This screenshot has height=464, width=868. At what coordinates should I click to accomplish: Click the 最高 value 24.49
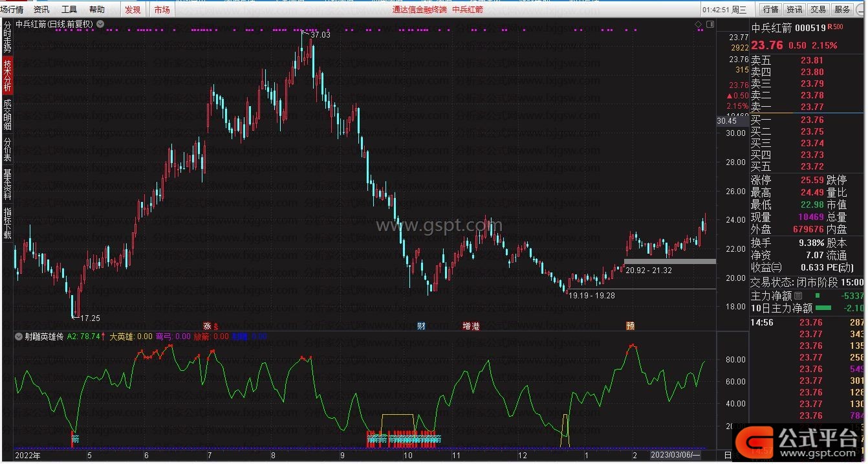(812, 192)
